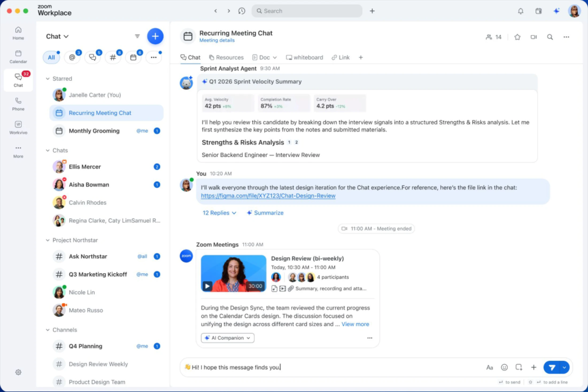Collapse the Starred section
Image resolution: width=588 pixels, height=392 pixels.
click(x=48, y=79)
